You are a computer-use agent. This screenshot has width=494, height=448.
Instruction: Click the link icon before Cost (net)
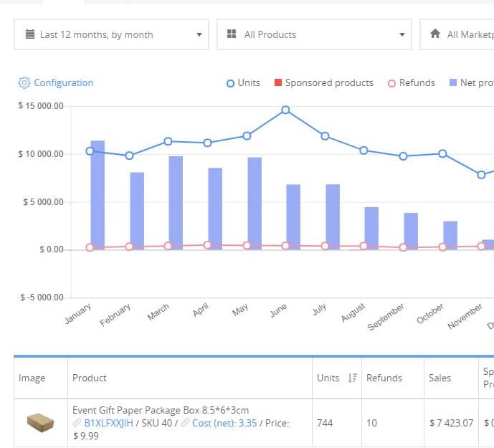pyautogui.click(x=185, y=424)
